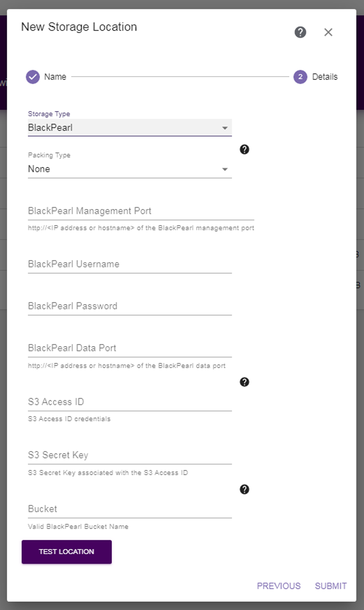364x610 pixels.
Task: Select the BlackPearl Username field
Action: click(128, 264)
